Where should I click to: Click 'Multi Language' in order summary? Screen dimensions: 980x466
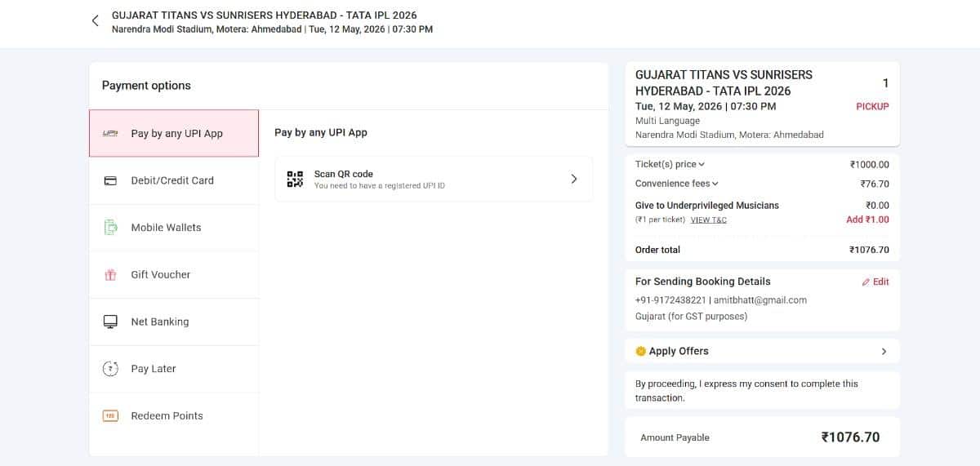pos(667,121)
